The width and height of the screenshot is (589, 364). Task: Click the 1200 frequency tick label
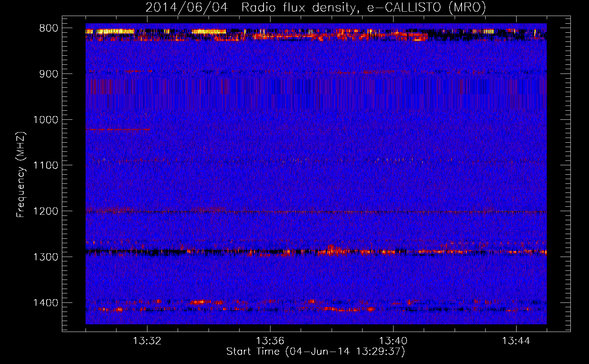(46, 211)
